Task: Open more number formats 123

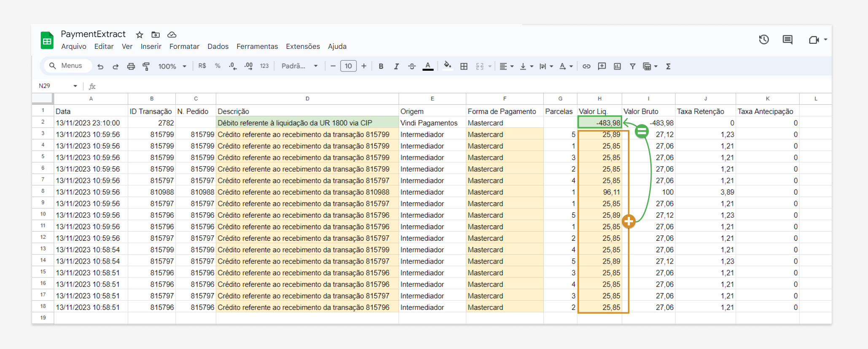Action: coord(264,66)
